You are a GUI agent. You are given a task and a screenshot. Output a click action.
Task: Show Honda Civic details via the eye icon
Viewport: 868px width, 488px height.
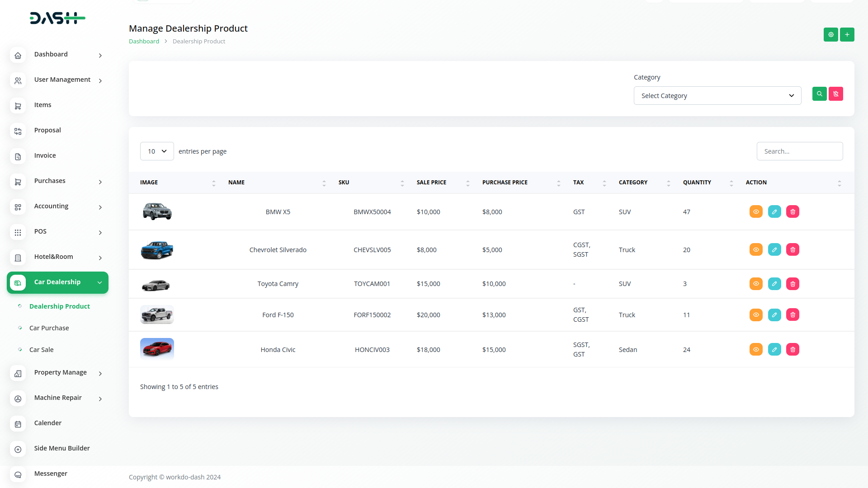tap(756, 350)
